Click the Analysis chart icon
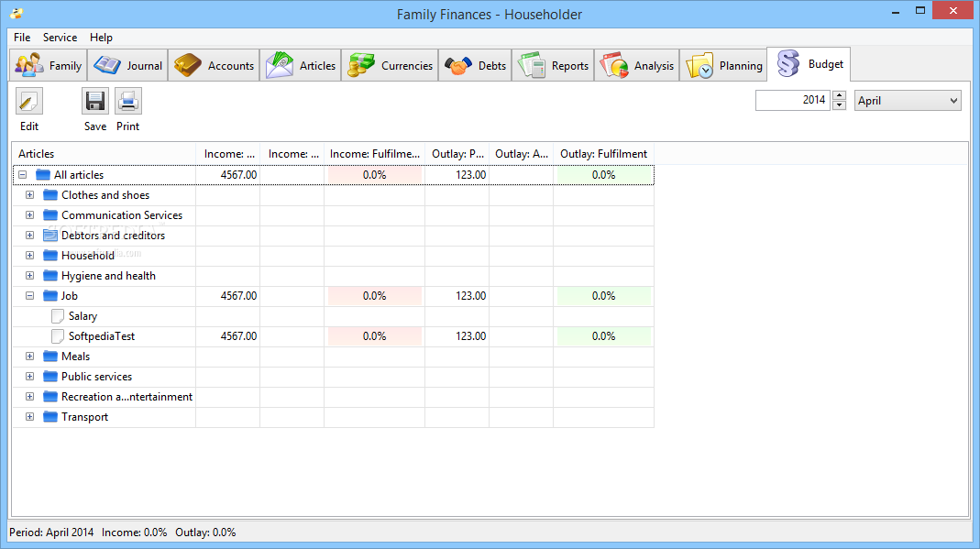Viewport: 980px width, 549px height. click(613, 65)
